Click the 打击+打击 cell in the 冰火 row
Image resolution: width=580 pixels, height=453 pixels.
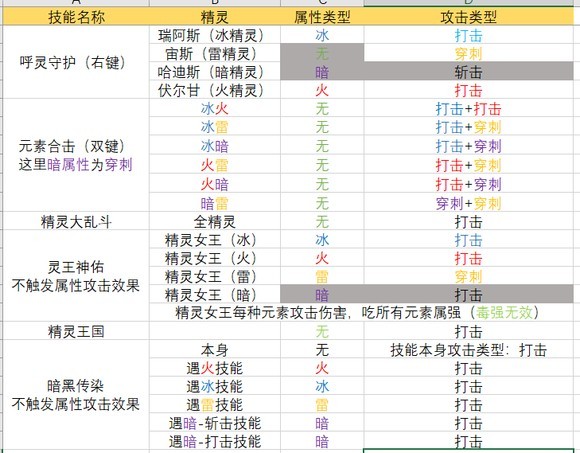point(468,108)
